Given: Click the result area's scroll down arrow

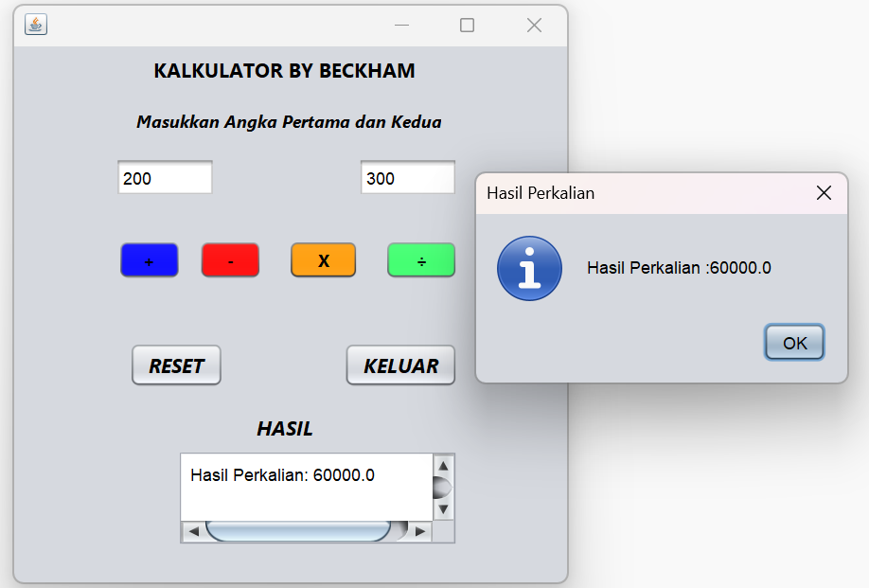Looking at the screenshot, I should pyautogui.click(x=443, y=508).
